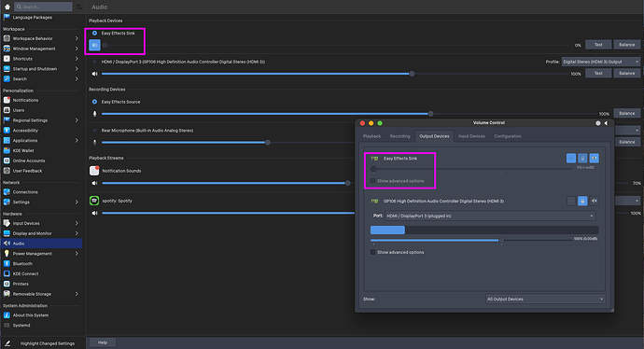Click the Help button
This screenshot has height=349, width=644.
[x=103, y=342]
